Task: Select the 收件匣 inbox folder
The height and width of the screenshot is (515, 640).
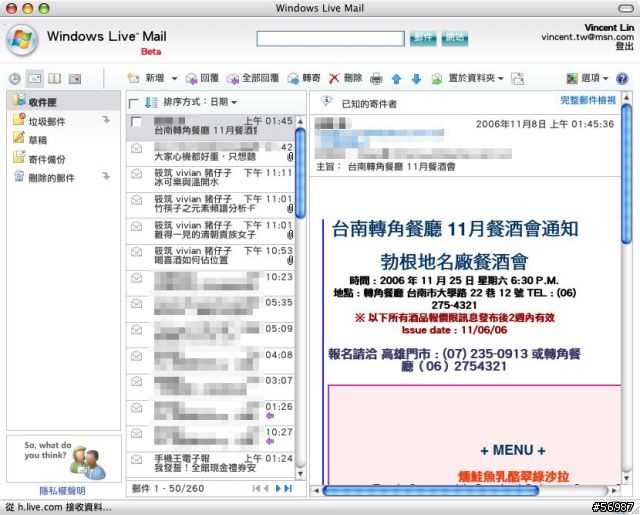Action: [x=63, y=102]
